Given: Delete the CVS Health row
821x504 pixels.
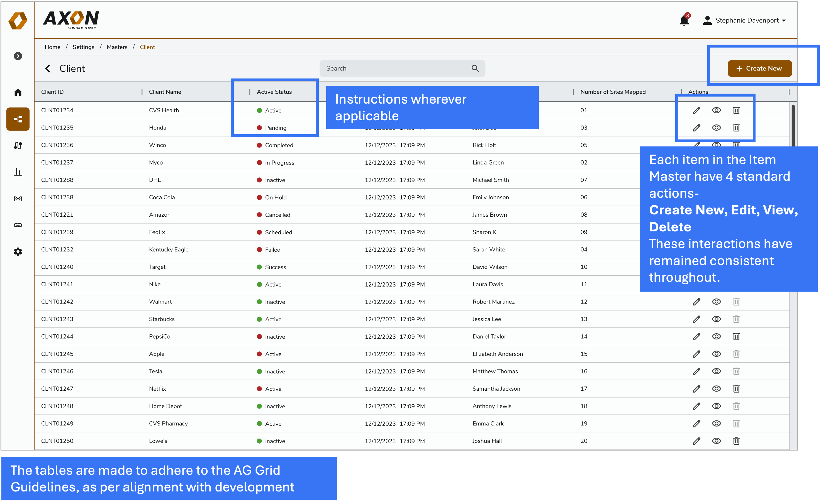Looking at the screenshot, I should pos(736,110).
